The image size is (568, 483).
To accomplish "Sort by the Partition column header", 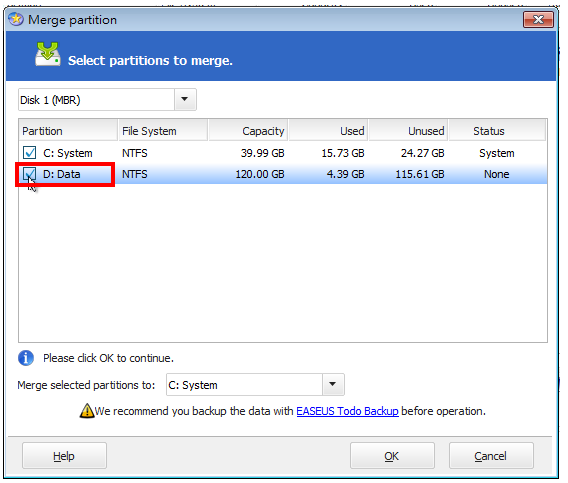I will click(x=68, y=131).
